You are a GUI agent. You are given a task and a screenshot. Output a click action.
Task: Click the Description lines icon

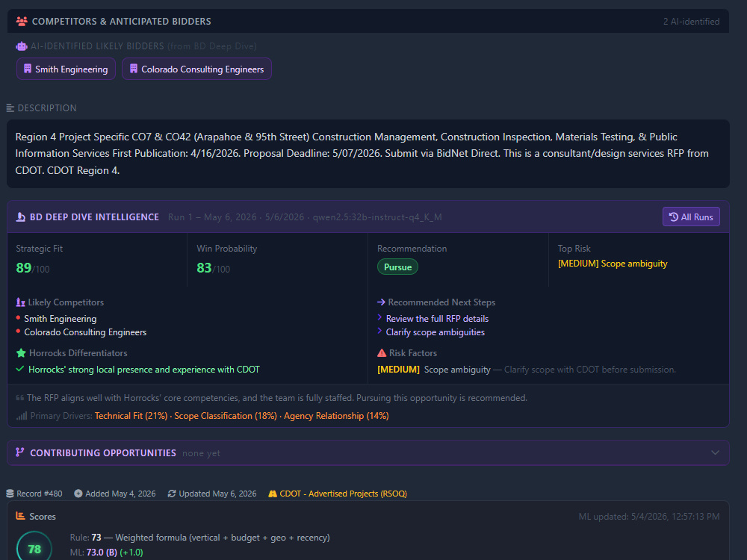(10, 108)
